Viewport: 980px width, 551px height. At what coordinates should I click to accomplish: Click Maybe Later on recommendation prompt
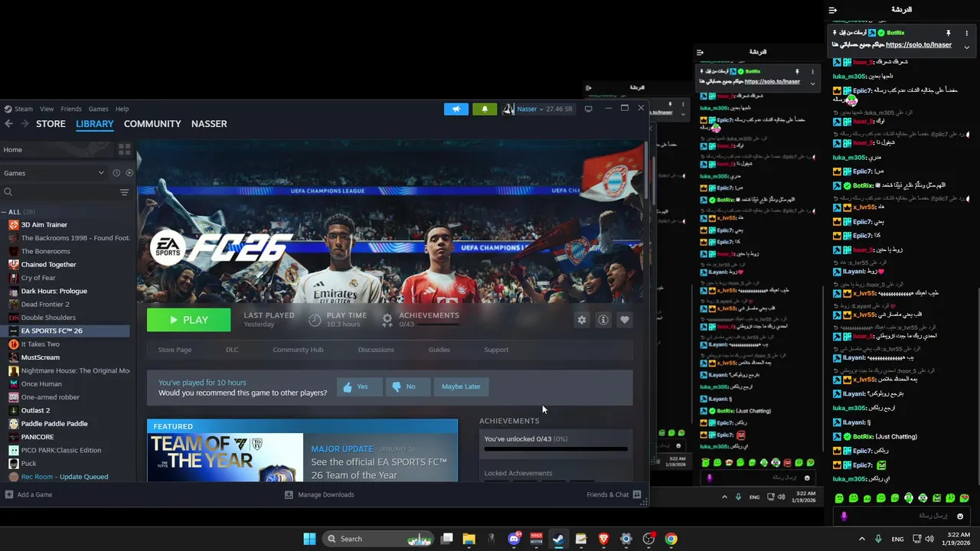pos(461,386)
